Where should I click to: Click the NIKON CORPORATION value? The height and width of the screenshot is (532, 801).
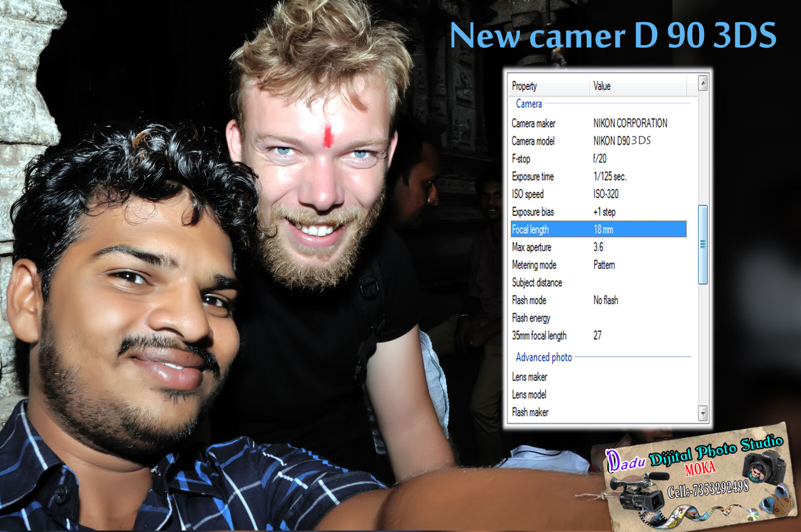click(630, 123)
